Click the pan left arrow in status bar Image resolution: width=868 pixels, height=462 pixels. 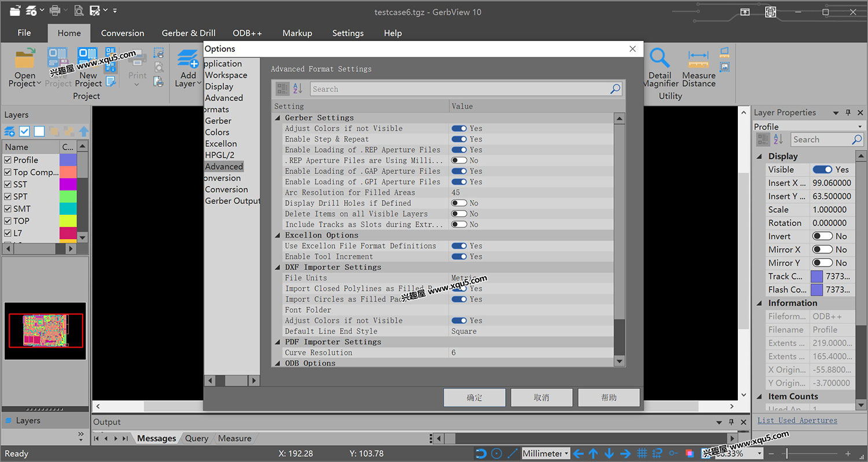coord(578,453)
